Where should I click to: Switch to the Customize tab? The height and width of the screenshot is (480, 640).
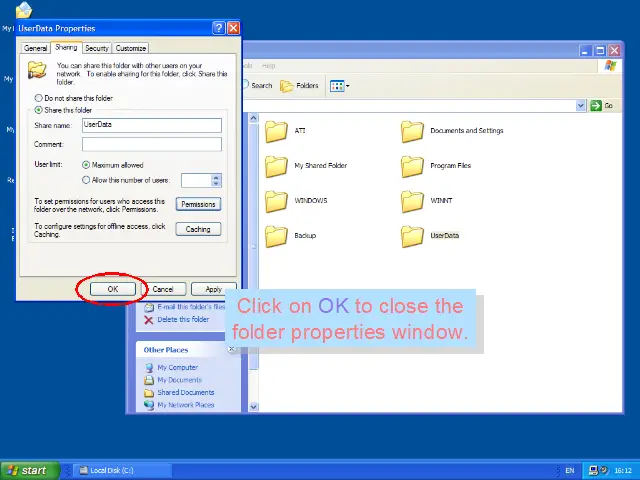pos(131,48)
